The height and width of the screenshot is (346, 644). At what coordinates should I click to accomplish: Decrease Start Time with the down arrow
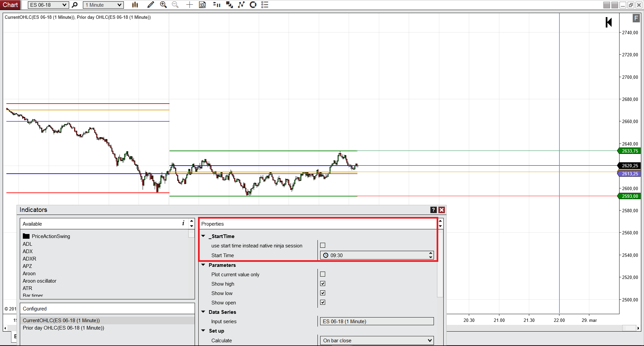click(431, 257)
